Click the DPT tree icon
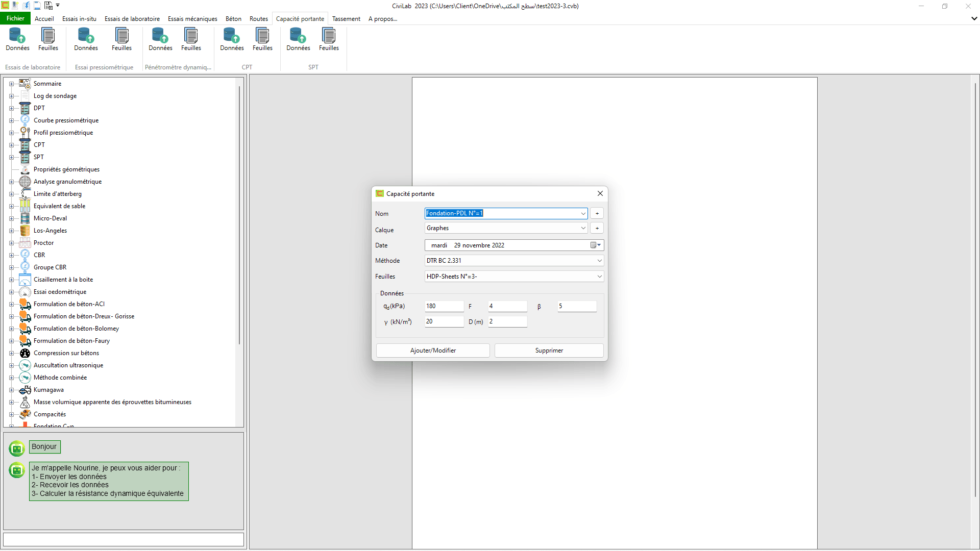The width and height of the screenshot is (980, 551). [25, 108]
